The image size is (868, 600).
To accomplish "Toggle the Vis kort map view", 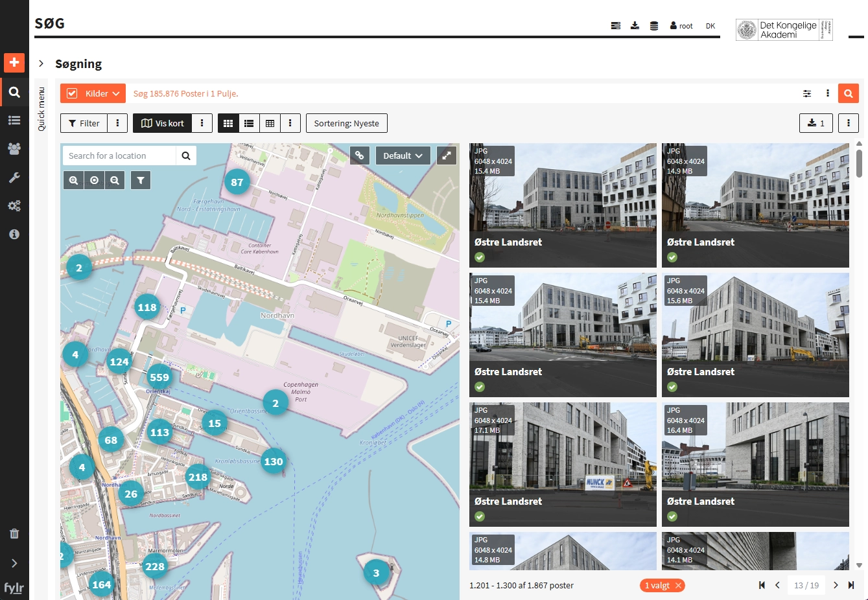I will tap(163, 123).
